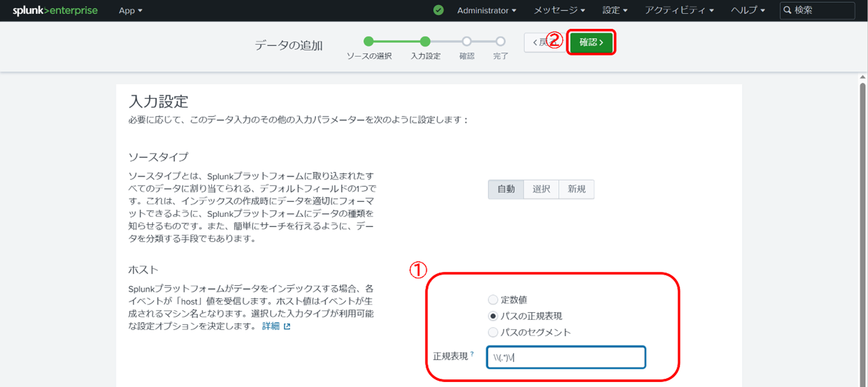
Task: Click the 入力設定 step indicator circle
Action: point(424,41)
